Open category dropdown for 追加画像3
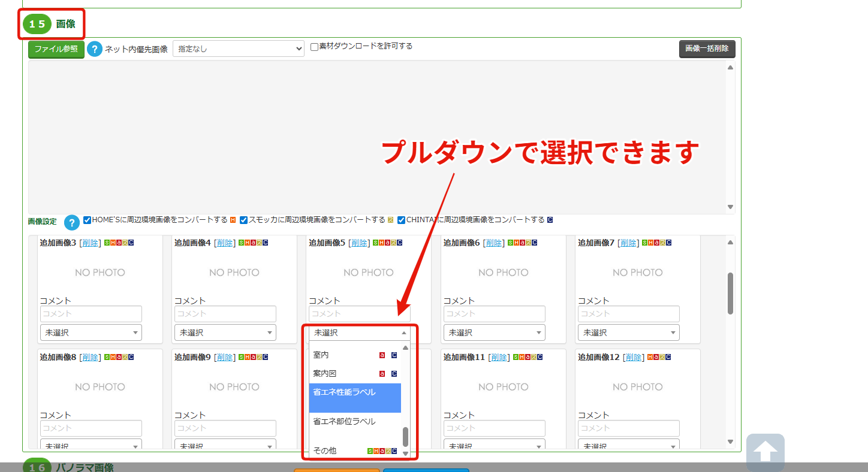 pyautogui.click(x=91, y=332)
